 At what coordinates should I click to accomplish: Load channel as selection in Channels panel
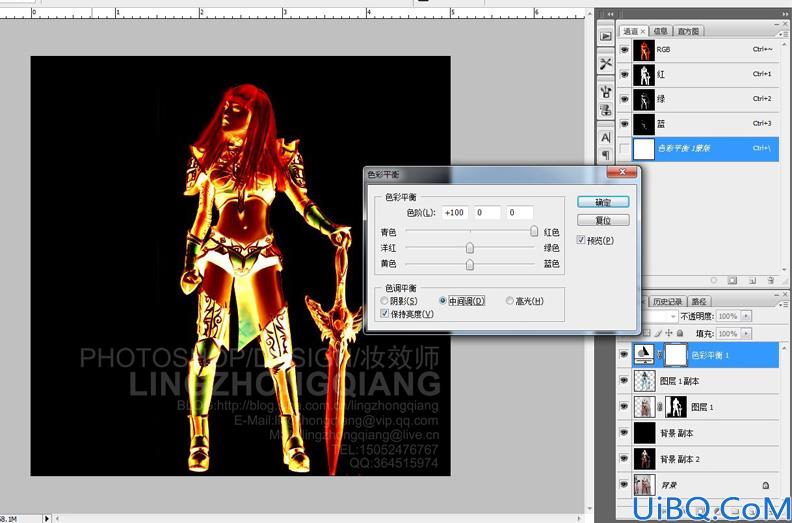(713, 280)
